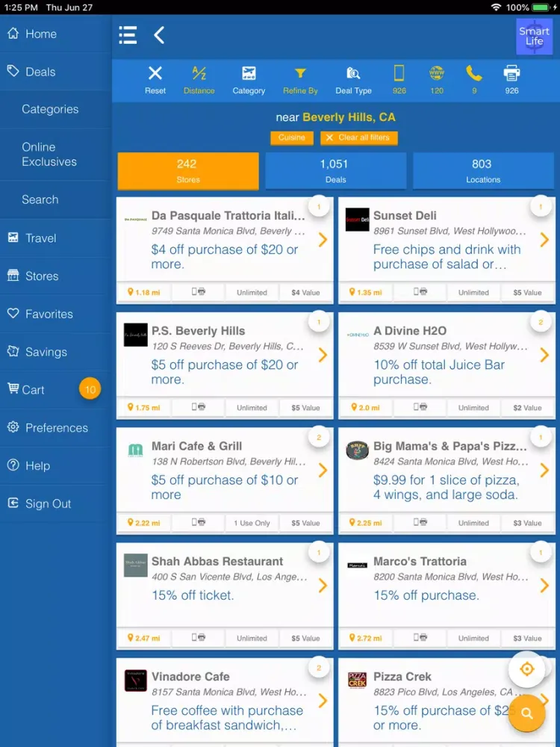Tap the battery indicator in status bar
The image size is (560, 747).
click(x=541, y=7)
